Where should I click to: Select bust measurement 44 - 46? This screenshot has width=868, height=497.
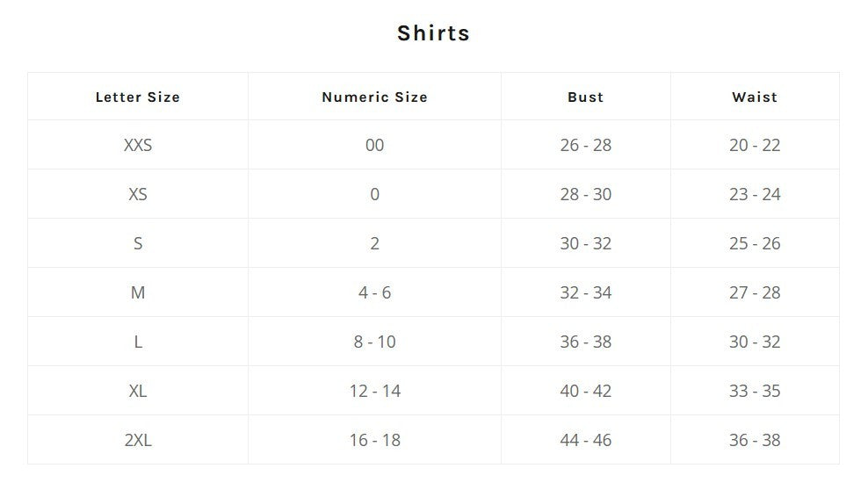click(585, 440)
